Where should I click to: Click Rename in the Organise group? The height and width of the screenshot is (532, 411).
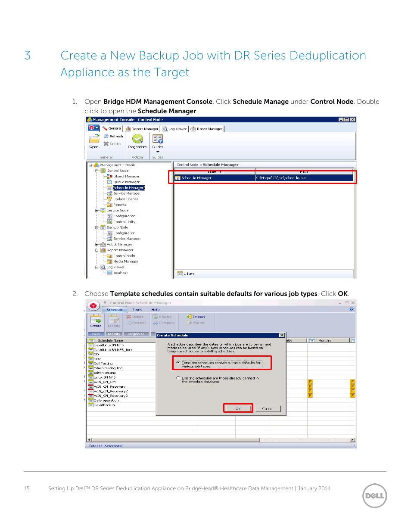coord(136,323)
